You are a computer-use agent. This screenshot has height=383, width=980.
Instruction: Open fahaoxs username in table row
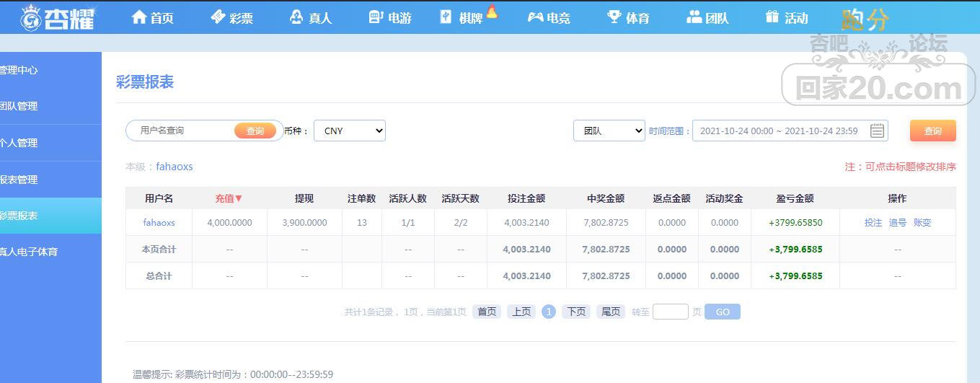pos(159,223)
